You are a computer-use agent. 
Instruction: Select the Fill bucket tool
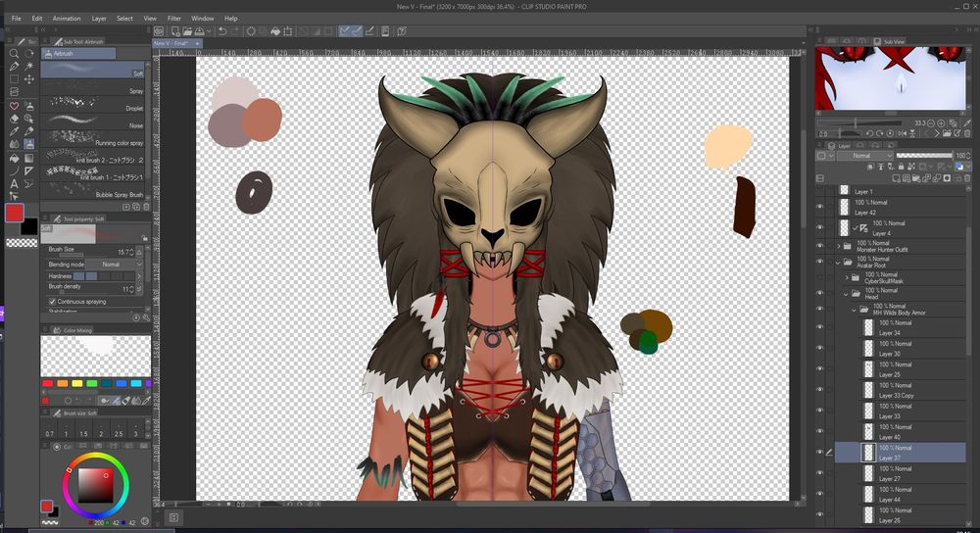pos(14,157)
